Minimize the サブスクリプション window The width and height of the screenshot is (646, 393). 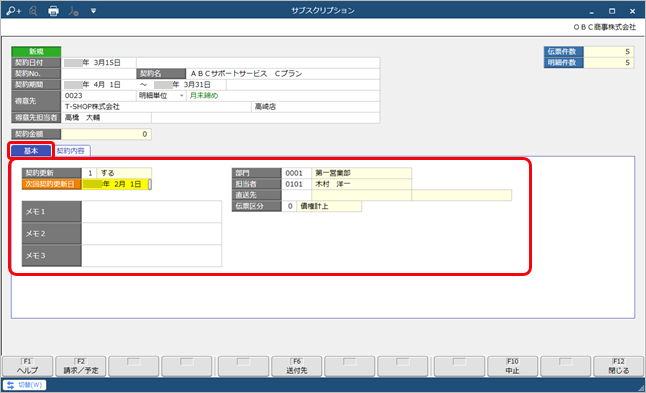click(592, 11)
